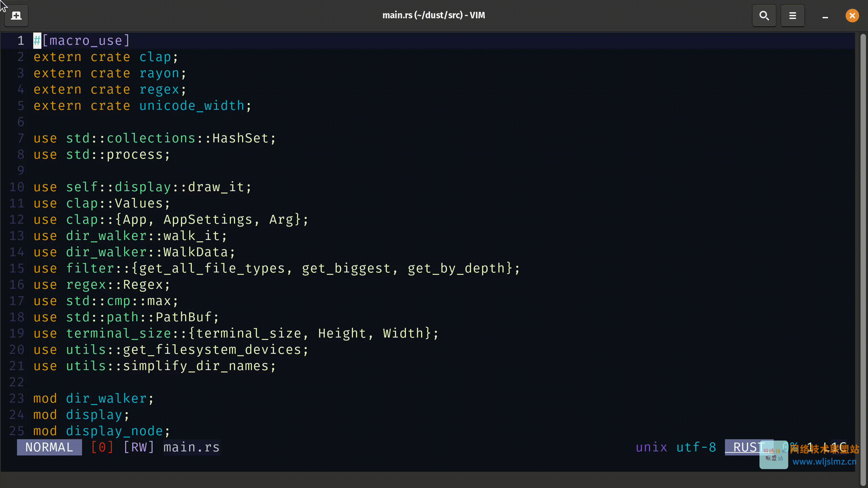
Task: Click the 0% scroll position indicator
Action: (790, 447)
